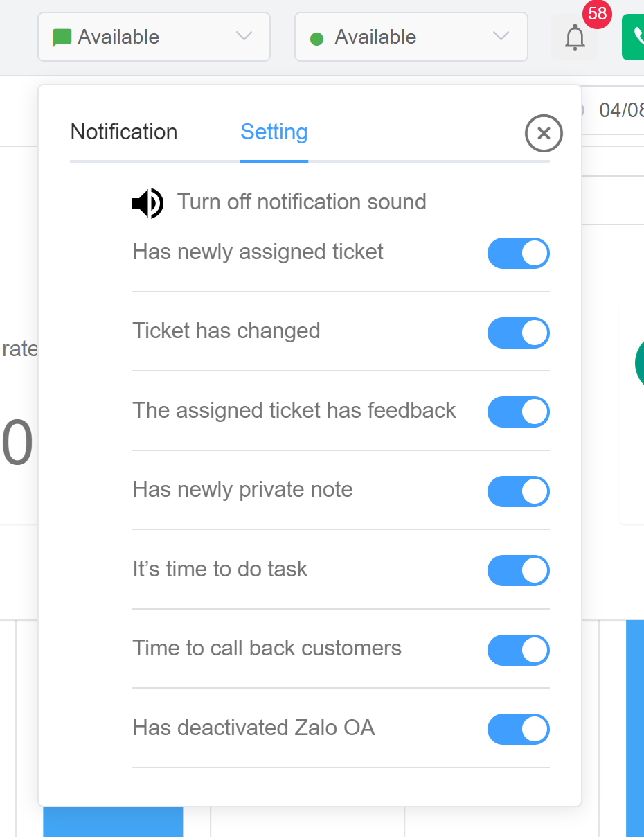Click the date field showing 04/08

[x=620, y=110]
